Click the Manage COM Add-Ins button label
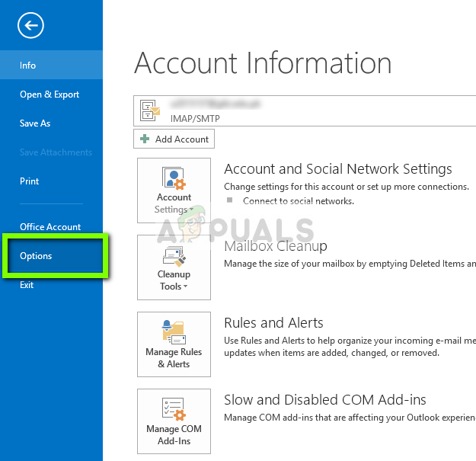 [174, 434]
